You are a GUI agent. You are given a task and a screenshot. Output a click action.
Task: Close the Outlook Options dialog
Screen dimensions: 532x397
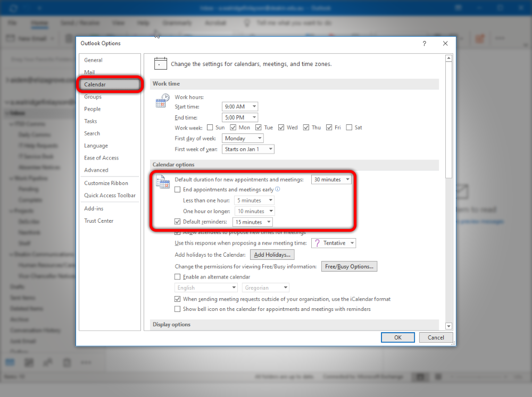[x=445, y=44]
